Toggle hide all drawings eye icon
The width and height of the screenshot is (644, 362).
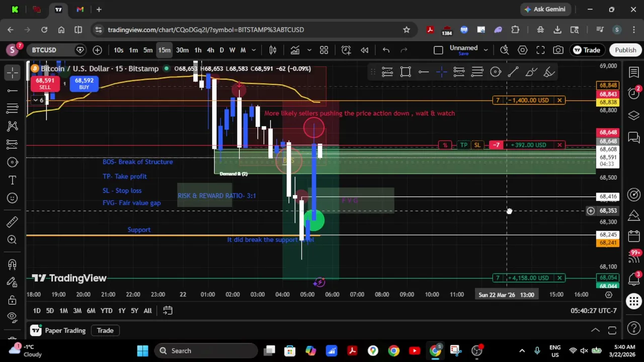[x=13, y=317]
